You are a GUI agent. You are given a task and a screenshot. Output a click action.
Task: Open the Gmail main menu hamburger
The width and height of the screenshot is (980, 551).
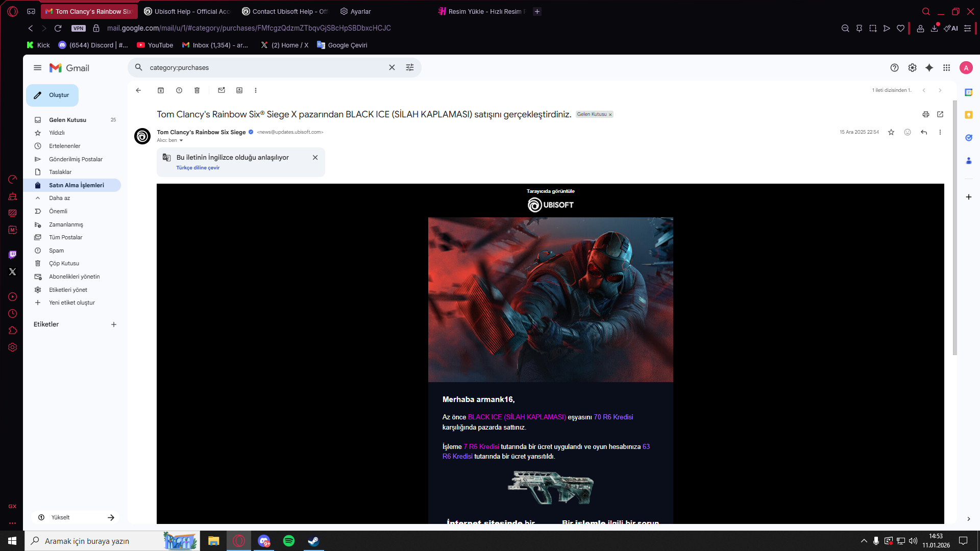[38, 68]
